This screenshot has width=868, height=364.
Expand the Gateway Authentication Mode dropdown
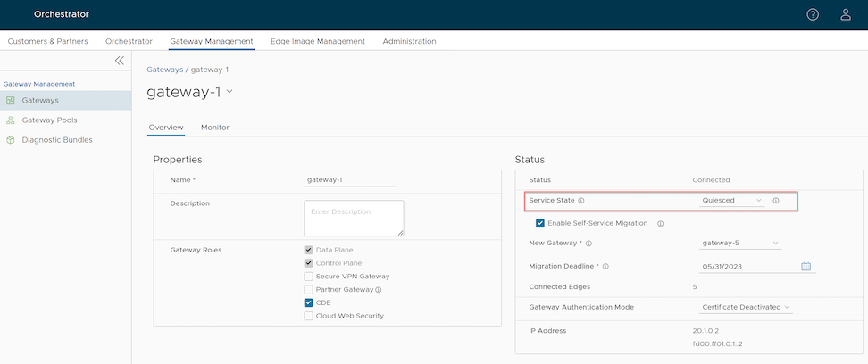(x=747, y=307)
